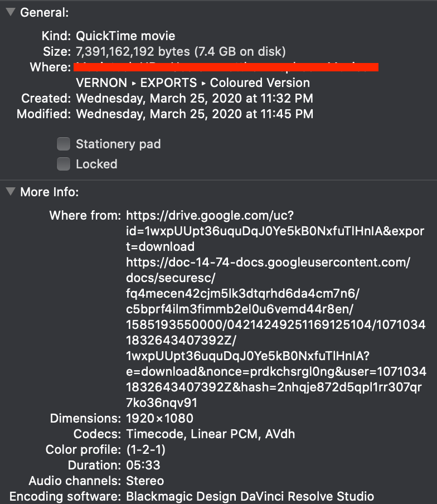The width and height of the screenshot is (437, 504).
Task: Collapse the More Info disclosure triangle
Action: [11, 192]
